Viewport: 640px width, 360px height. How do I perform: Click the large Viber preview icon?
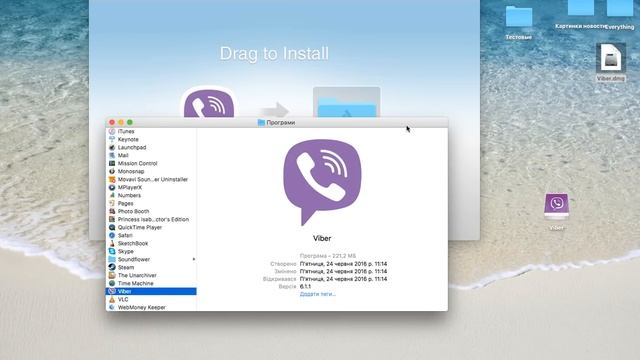click(x=322, y=182)
